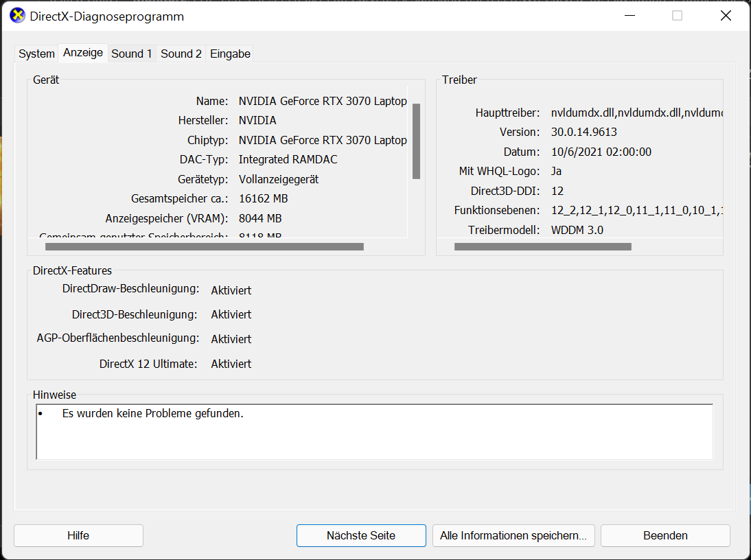The image size is (751, 560).
Task: Click the window title DirectX-Diagnoseprogramm
Action: coord(107,16)
